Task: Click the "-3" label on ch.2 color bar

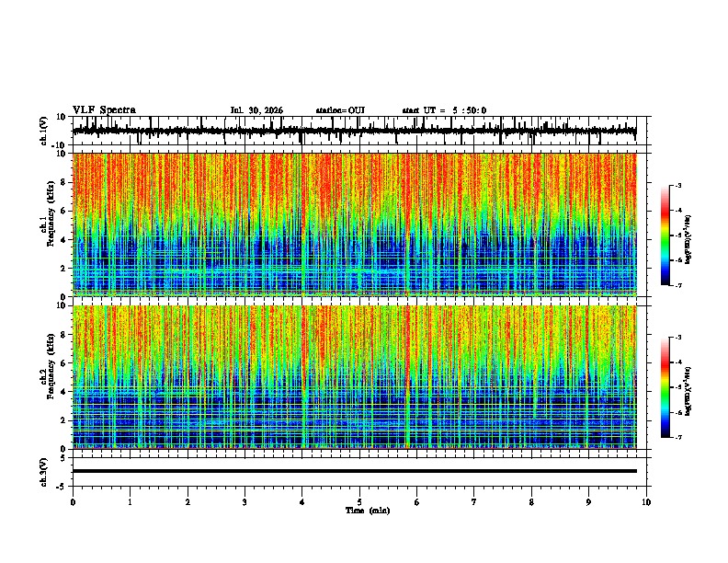Action: click(677, 338)
